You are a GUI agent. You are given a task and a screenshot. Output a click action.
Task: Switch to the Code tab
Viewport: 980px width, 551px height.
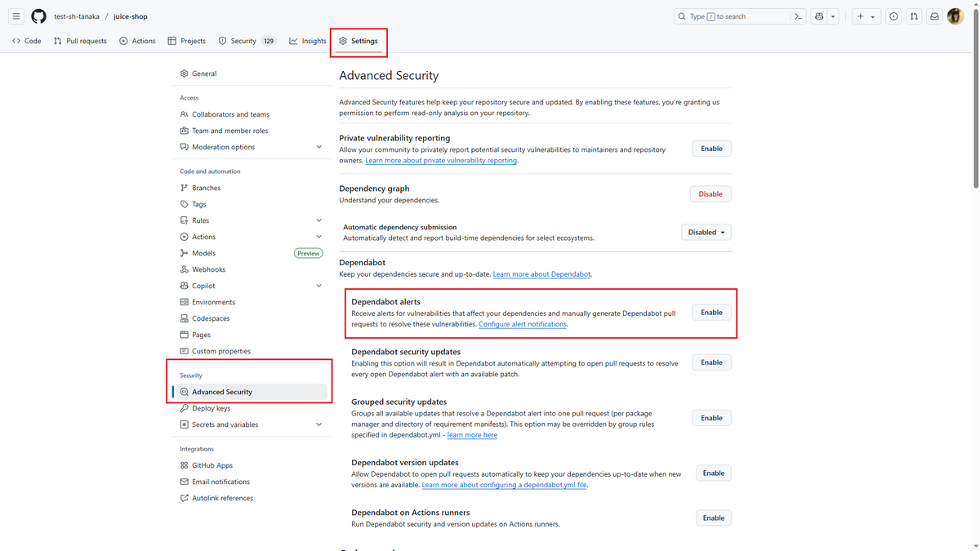point(27,41)
